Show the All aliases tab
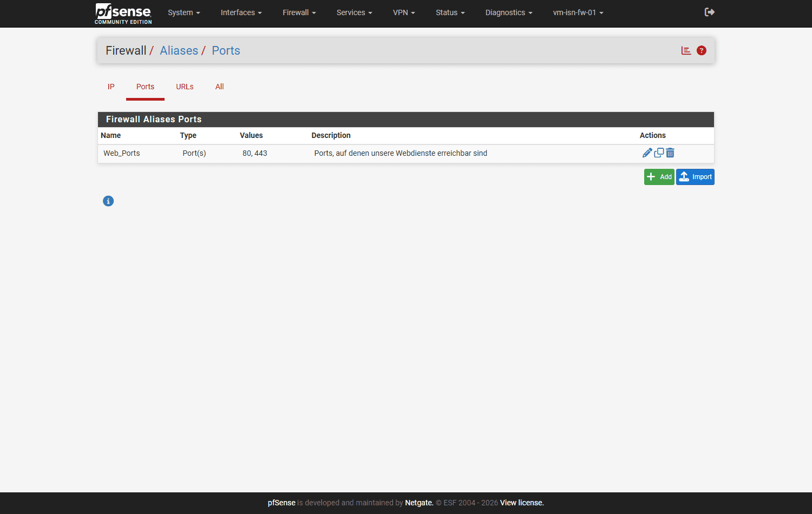 coord(219,87)
